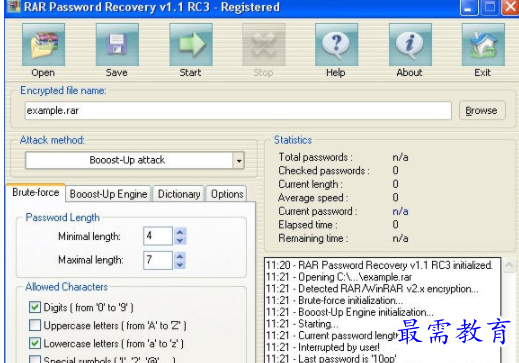
Task: Open the Dictionary tab
Action: point(179,194)
